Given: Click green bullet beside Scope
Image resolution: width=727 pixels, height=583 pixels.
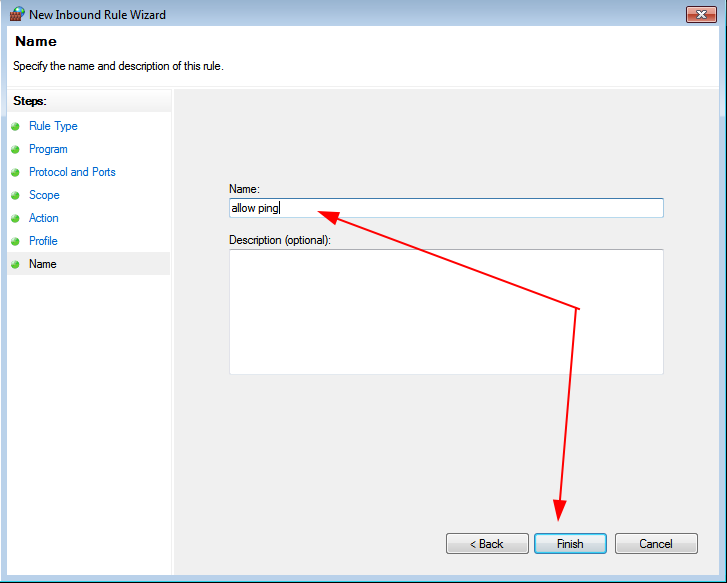Looking at the screenshot, I should click(15, 195).
